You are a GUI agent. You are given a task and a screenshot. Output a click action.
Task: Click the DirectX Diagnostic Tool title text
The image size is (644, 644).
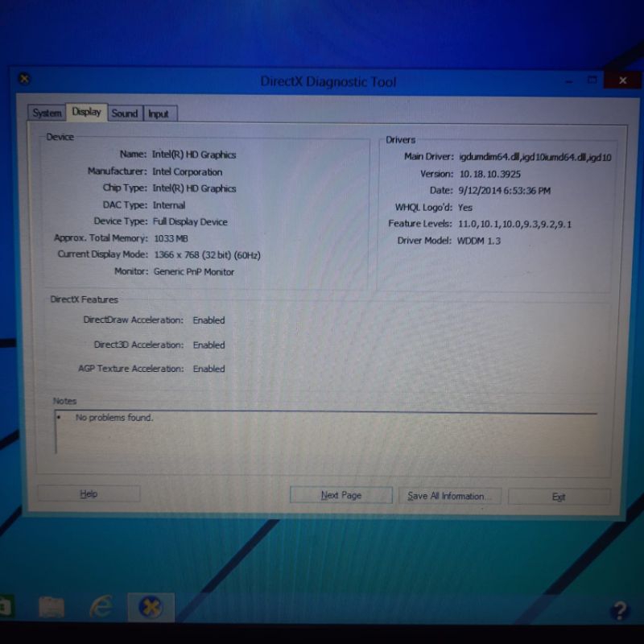(328, 81)
